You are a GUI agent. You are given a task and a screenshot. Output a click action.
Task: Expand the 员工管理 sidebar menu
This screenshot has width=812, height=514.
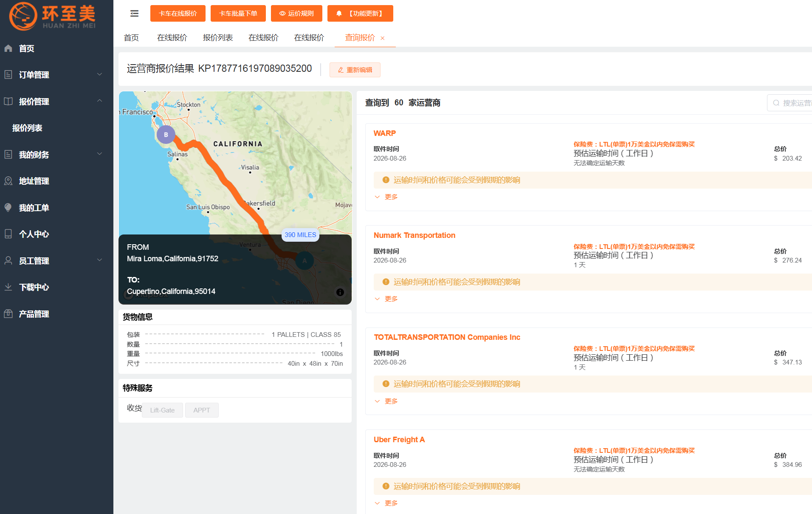point(99,260)
